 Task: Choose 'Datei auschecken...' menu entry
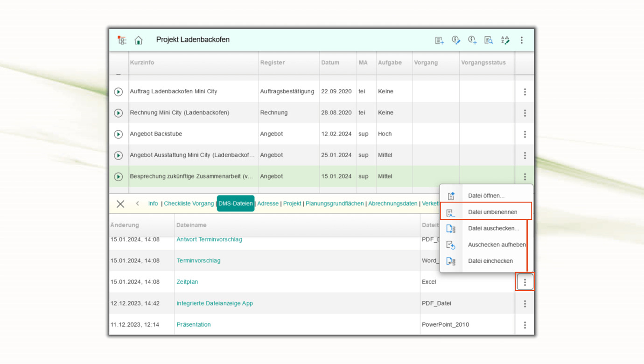(493, 228)
